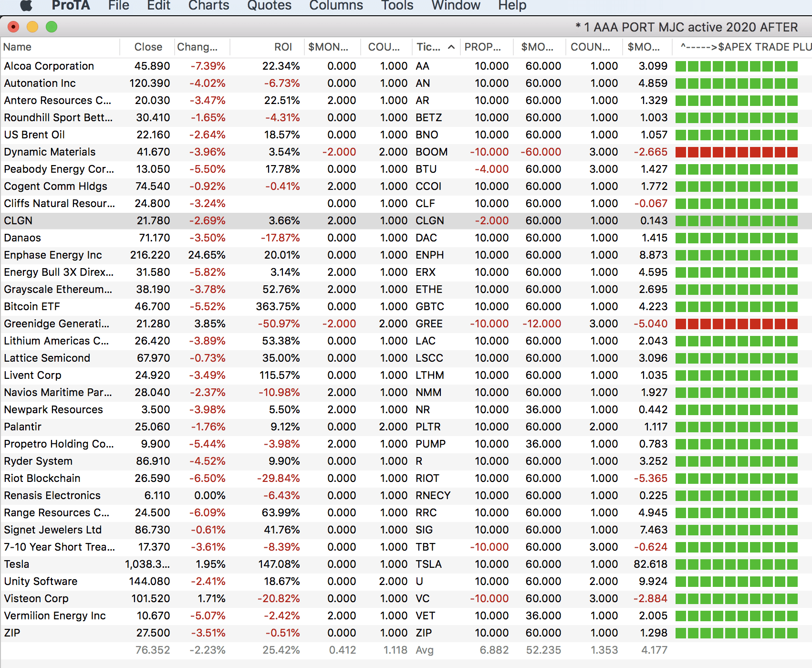Screen dimensions: 812x668
Task: Select the Vermilion Energy Inc row
Action: [x=406, y=616]
